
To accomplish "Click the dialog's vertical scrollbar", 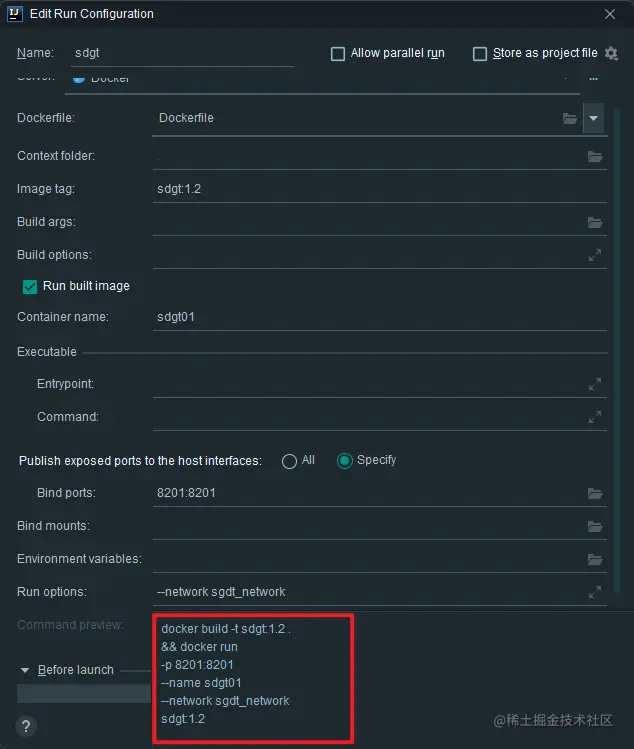I will pyautogui.click(x=617, y=351).
